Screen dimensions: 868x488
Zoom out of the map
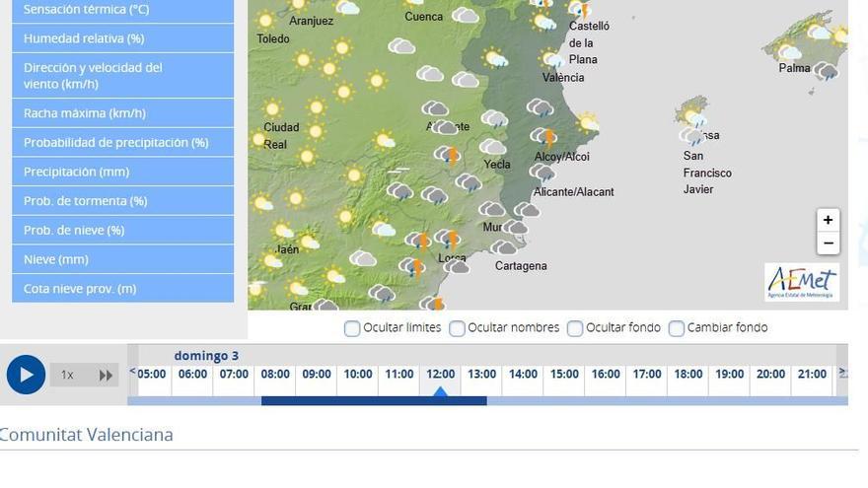point(828,244)
